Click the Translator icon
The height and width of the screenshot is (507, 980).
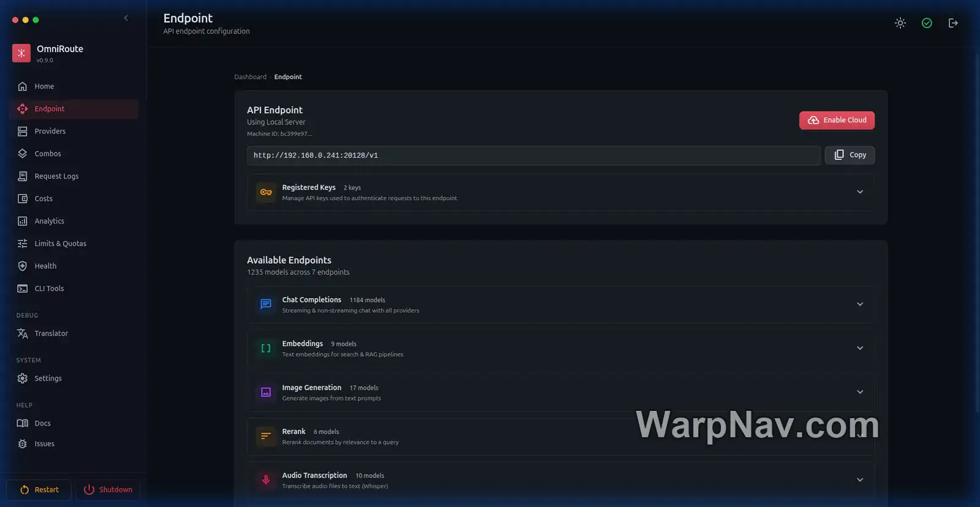coord(23,334)
